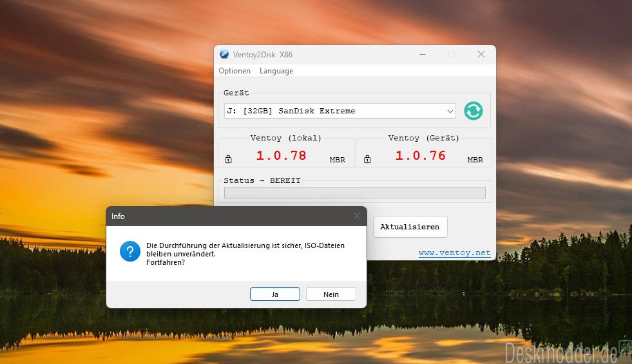Click the Info dialog title bar text
This screenshot has height=364, width=632.
118,216
